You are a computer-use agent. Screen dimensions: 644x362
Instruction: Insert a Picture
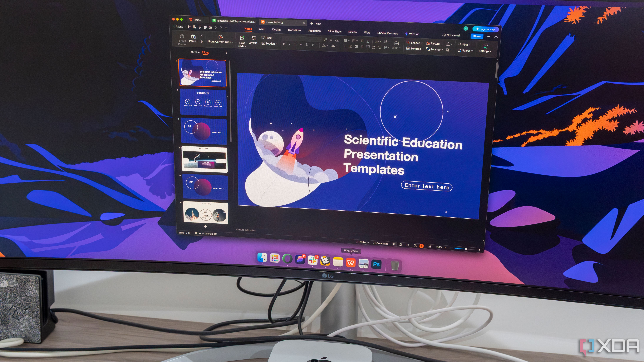coord(433,43)
